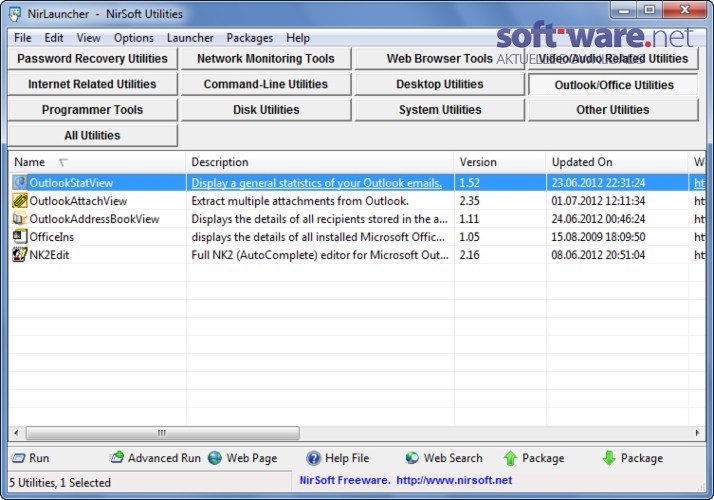Switch to Other Utilities group
Viewport: 714px width, 500px height.
pyautogui.click(x=613, y=110)
